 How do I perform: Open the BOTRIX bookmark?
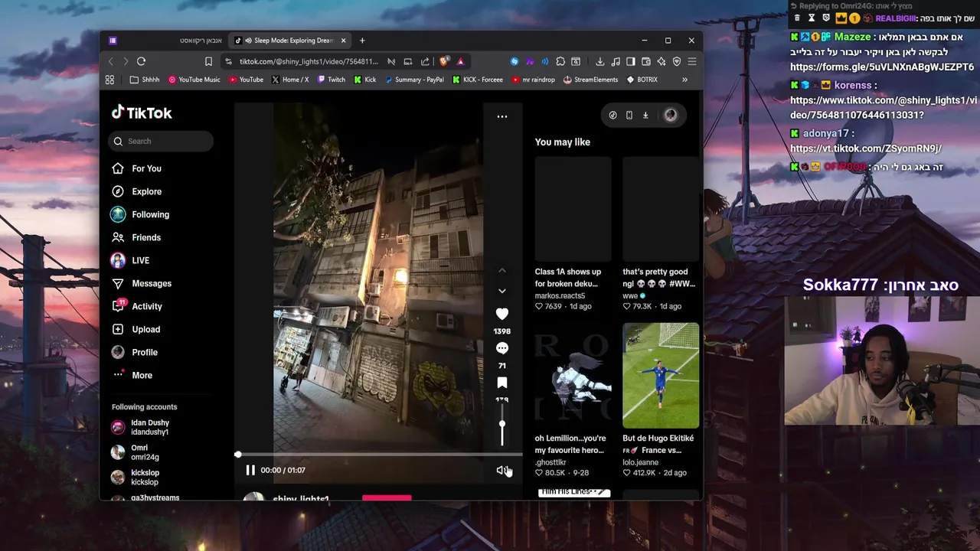pos(642,80)
